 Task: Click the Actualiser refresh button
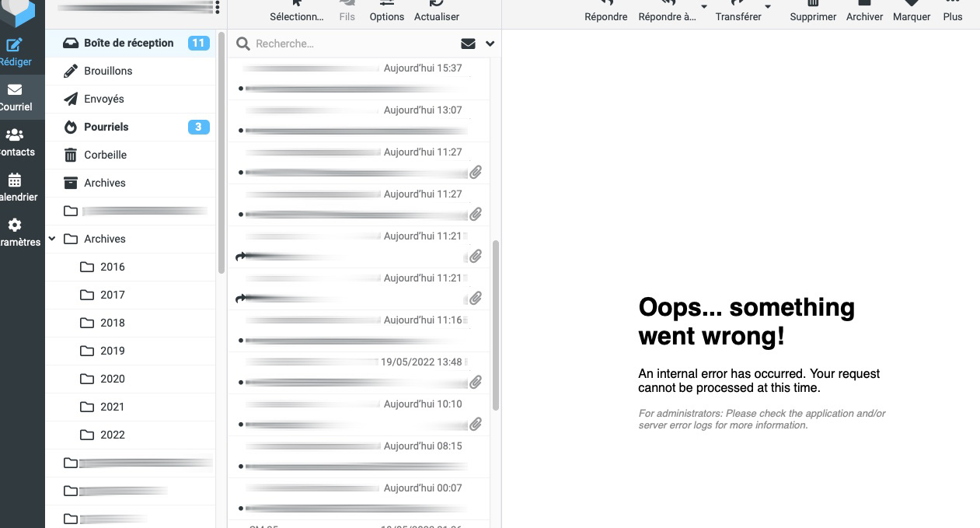[437, 11]
